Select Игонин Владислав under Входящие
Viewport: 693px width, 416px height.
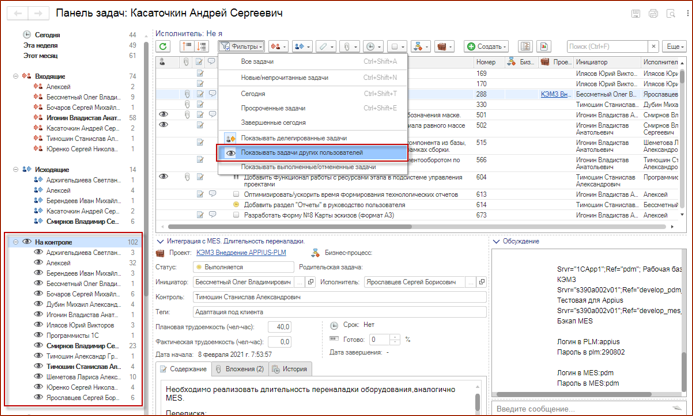point(83,118)
